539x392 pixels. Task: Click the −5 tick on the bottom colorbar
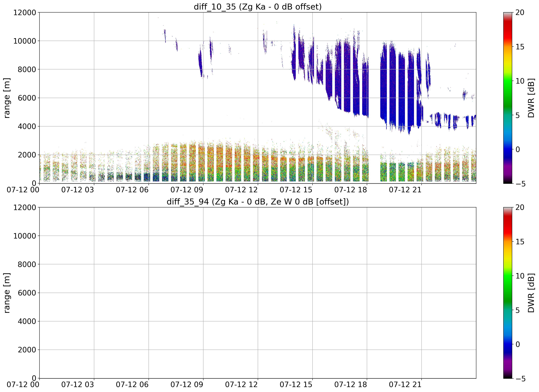pyautogui.click(x=520, y=379)
